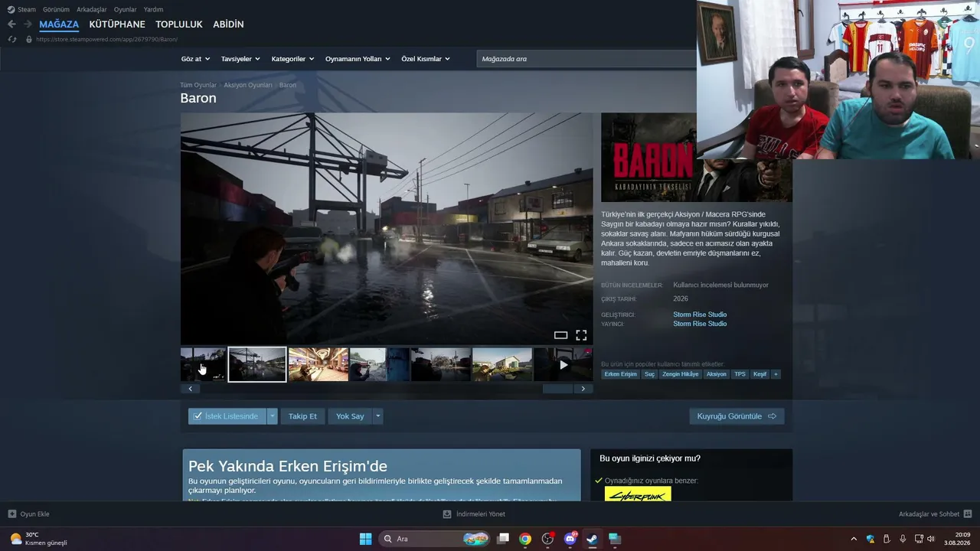Select the Zengin Hikâye tag
The width and height of the screenshot is (980, 551).
pos(681,374)
